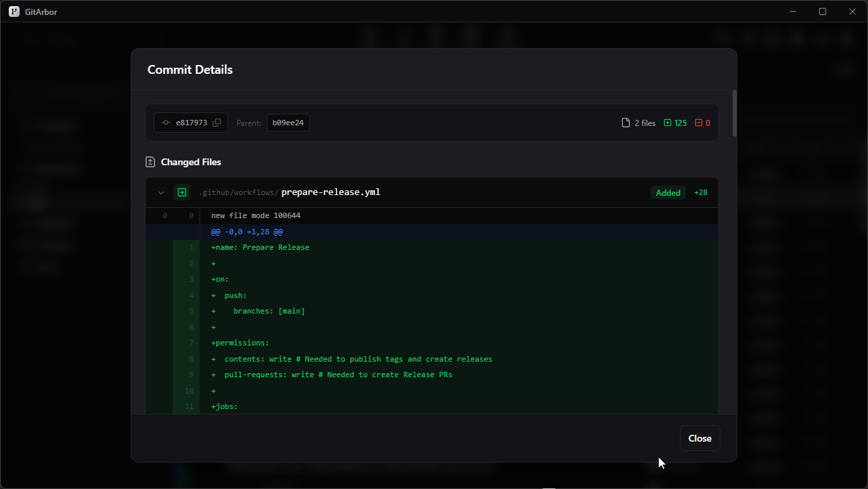The height and width of the screenshot is (489, 868).
Task: Click the Commit Details dialog scrollbar
Action: [x=734, y=115]
